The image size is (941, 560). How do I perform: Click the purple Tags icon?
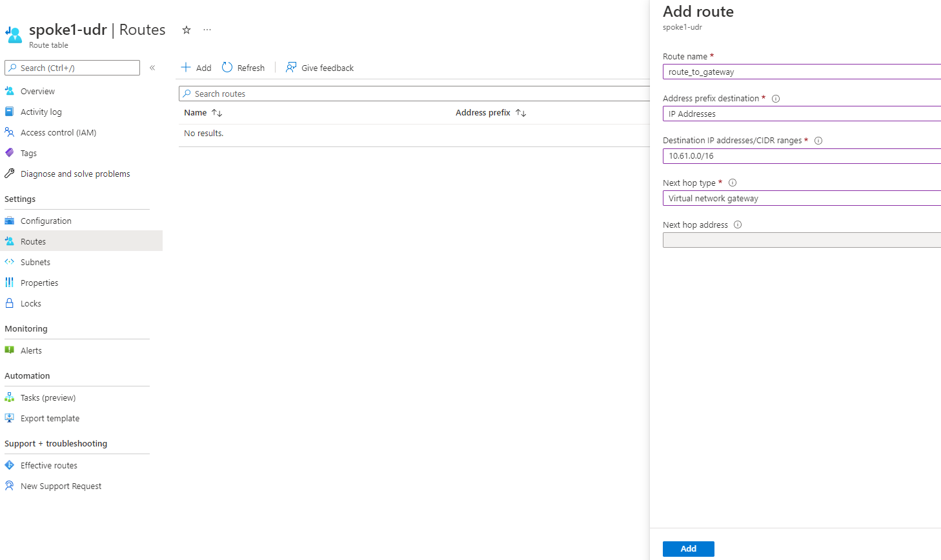[10, 153]
